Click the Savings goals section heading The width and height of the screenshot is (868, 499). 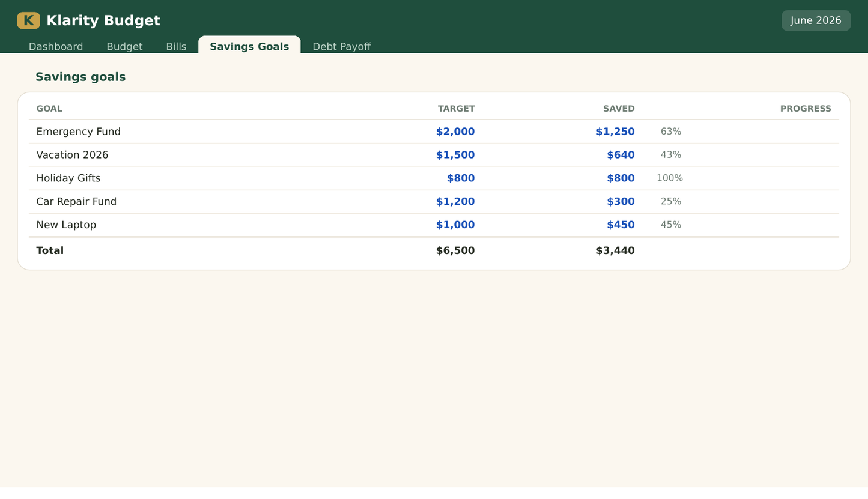[x=80, y=77]
